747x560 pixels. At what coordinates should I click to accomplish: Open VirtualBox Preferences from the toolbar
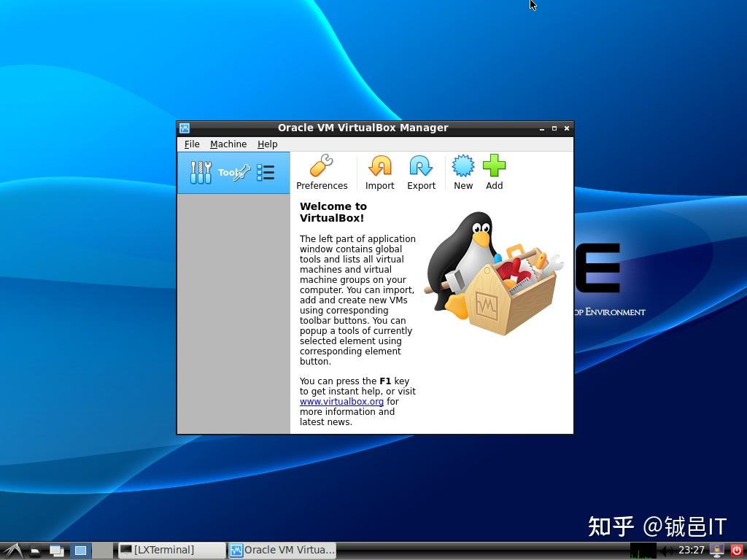pyautogui.click(x=322, y=171)
